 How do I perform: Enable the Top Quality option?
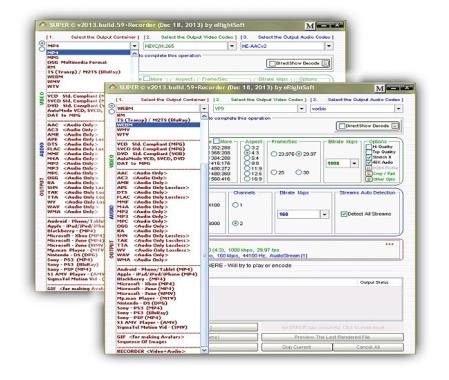click(369, 152)
